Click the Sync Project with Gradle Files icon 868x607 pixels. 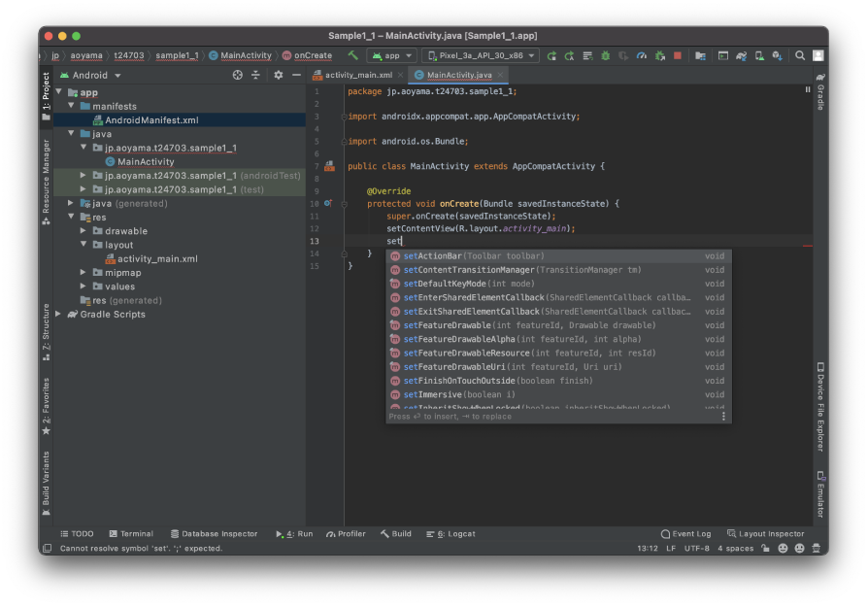pyautogui.click(x=741, y=55)
